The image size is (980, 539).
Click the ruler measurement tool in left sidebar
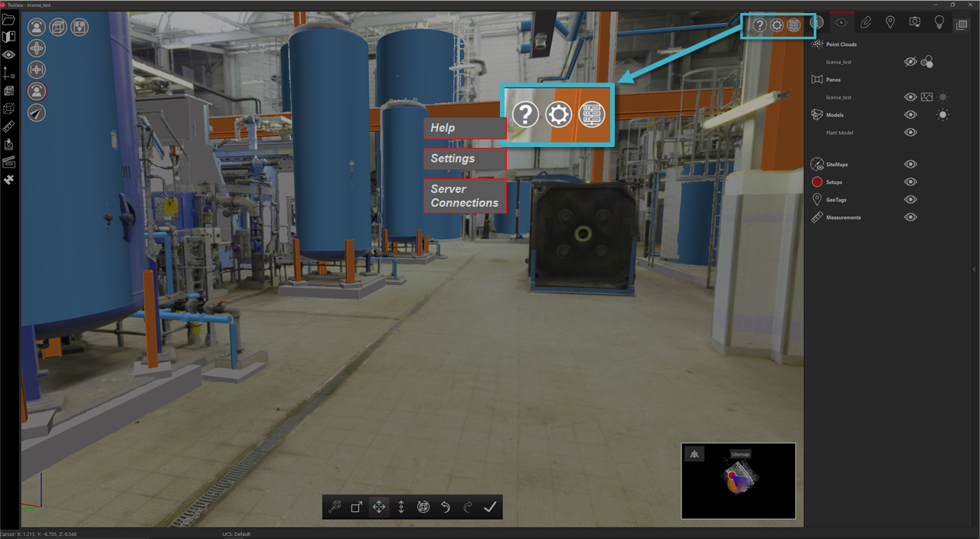tap(9, 126)
